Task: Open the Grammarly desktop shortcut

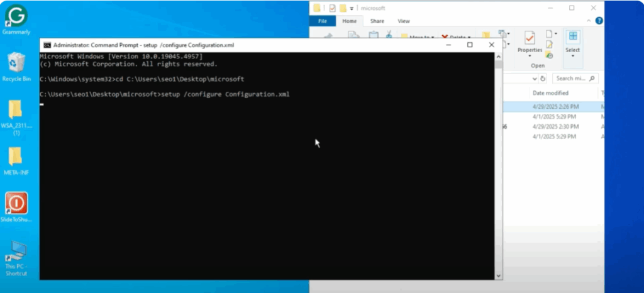Action: [16, 19]
